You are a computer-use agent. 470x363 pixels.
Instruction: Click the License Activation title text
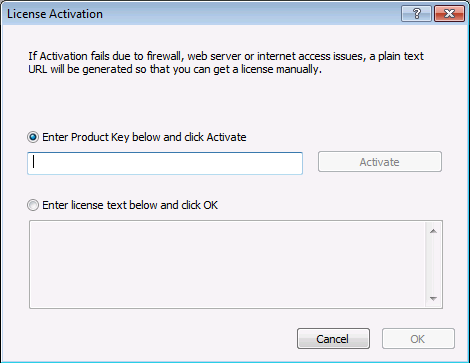coord(55,14)
